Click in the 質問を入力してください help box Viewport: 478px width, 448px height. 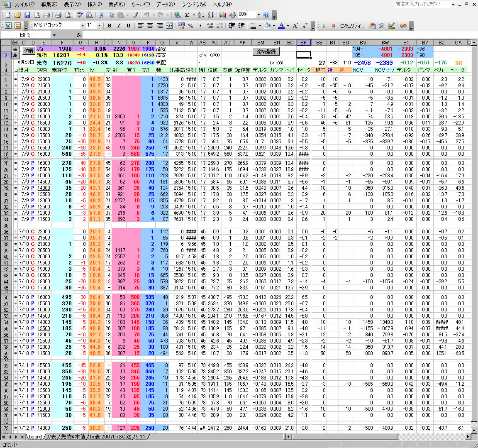coord(422,4)
